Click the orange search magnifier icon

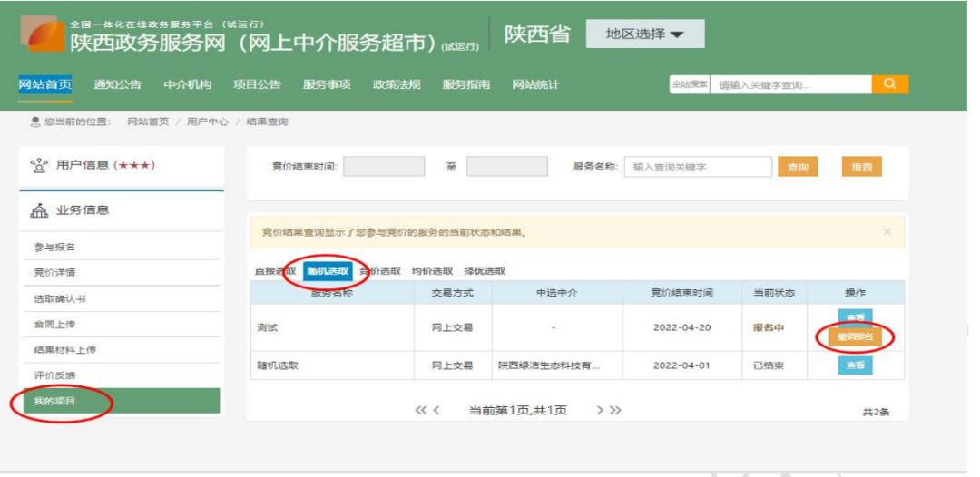pos(890,84)
